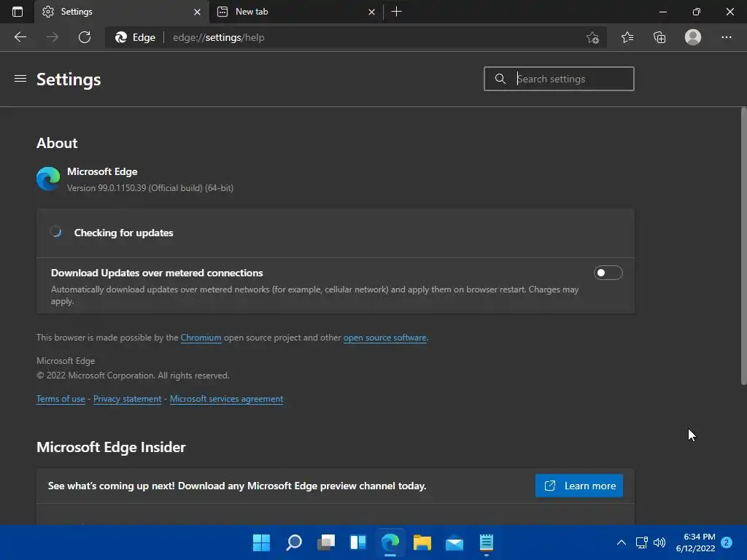Open taskbar Search
This screenshot has height=560, width=747.
tap(294, 542)
